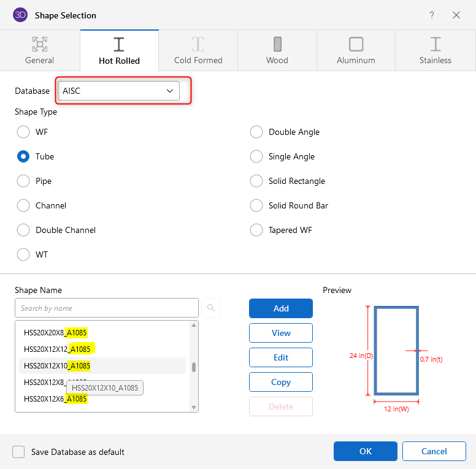Click the Wood material icon
The height and width of the screenshot is (469, 476).
pos(277,44)
